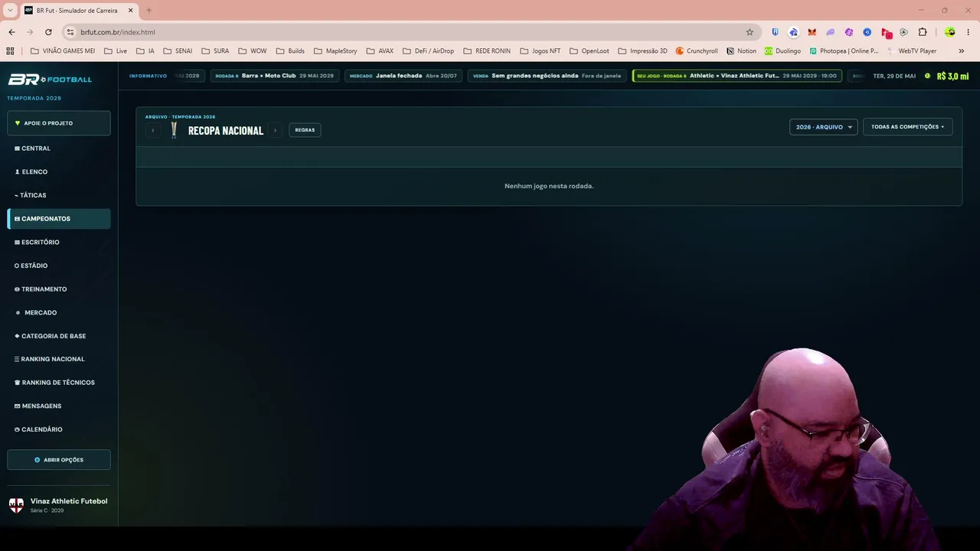Open Mercado from the sidebar

[59, 313]
